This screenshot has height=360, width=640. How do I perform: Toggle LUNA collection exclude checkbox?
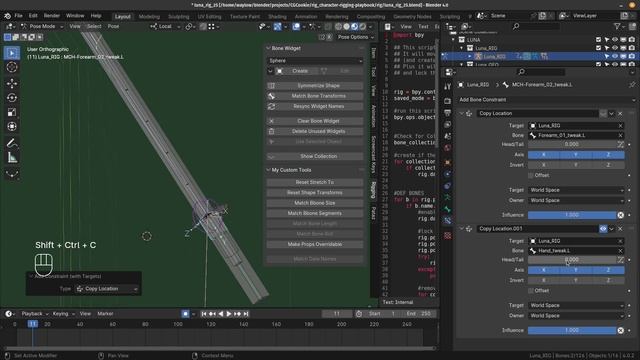[598, 40]
